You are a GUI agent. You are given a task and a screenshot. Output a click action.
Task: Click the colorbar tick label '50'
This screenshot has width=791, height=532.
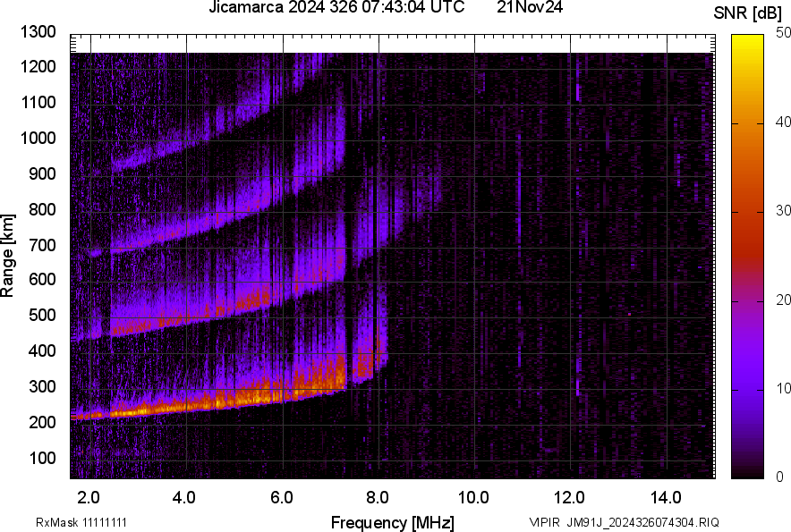click(x=784, y=33)
